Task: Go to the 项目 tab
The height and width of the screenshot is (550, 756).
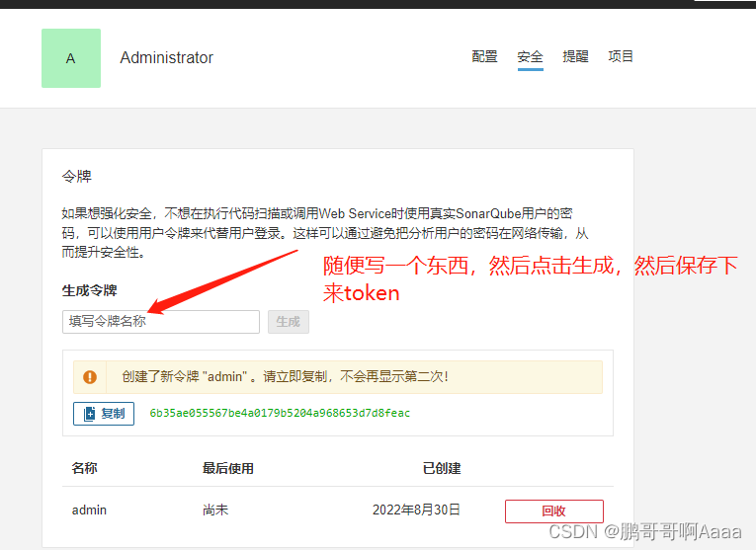Action: coord(621,57)
